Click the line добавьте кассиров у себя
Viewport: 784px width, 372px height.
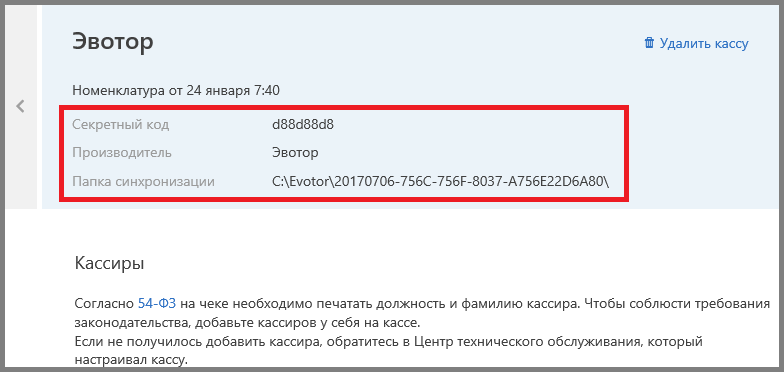(249, 322)
